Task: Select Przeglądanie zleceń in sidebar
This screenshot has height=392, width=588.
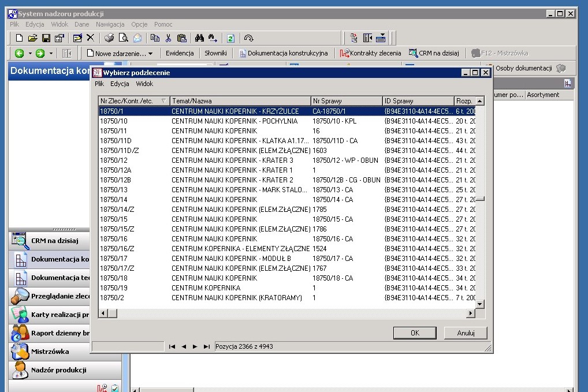Action: click(x=50, y=296)
